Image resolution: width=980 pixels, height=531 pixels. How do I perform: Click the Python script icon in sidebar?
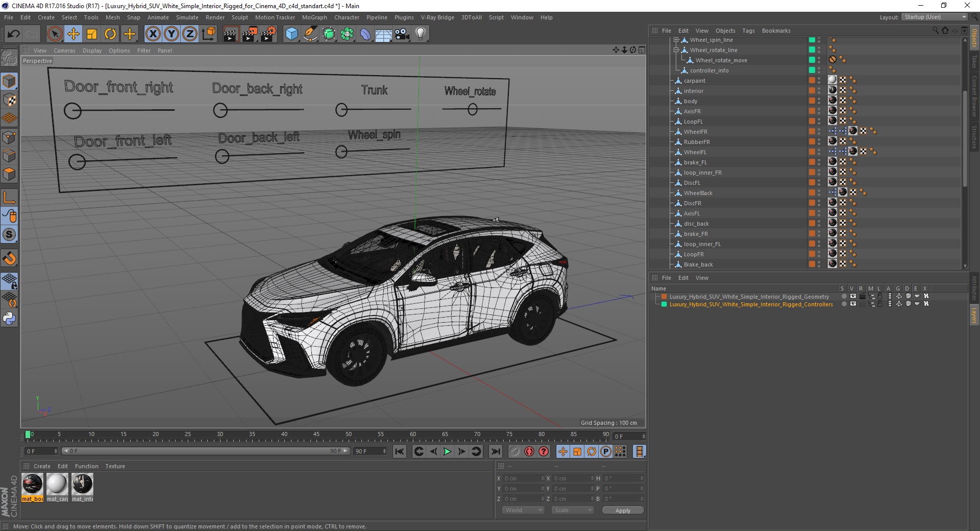click(x=9, y=319)
